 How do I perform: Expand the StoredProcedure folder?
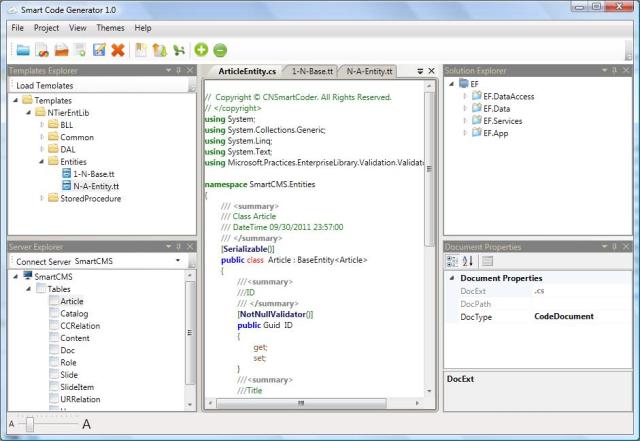click(x=41, y=198)
